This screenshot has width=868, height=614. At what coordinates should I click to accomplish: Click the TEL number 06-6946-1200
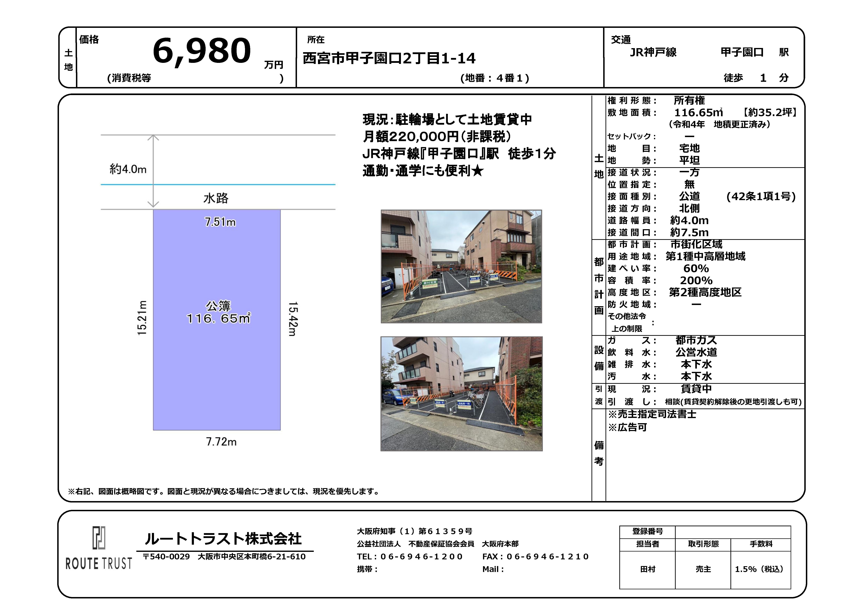(x=421, y=557)
